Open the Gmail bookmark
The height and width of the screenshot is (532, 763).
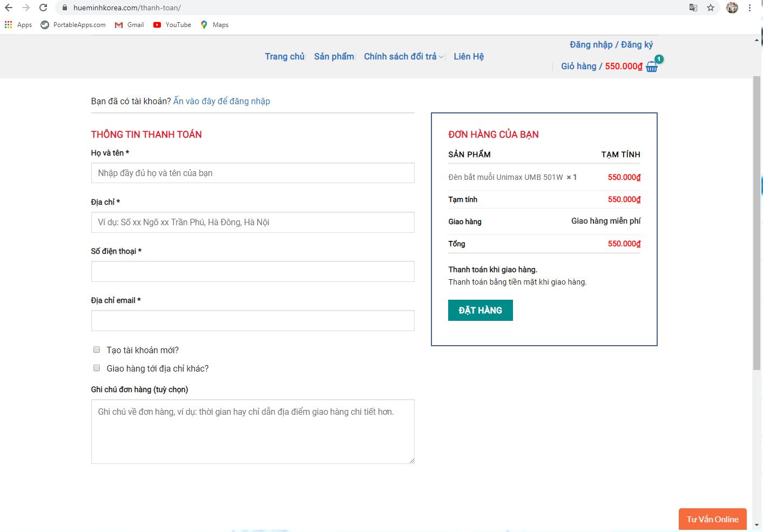pyautogui.click(x=130, y=25)
